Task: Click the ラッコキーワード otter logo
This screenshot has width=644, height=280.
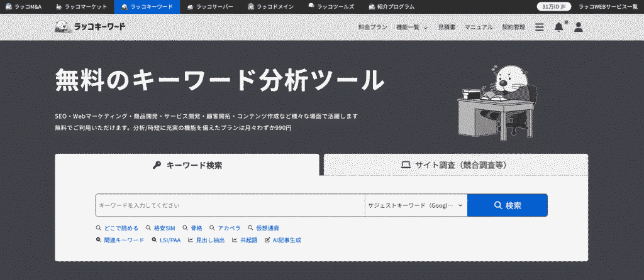Action: [91, 27]
